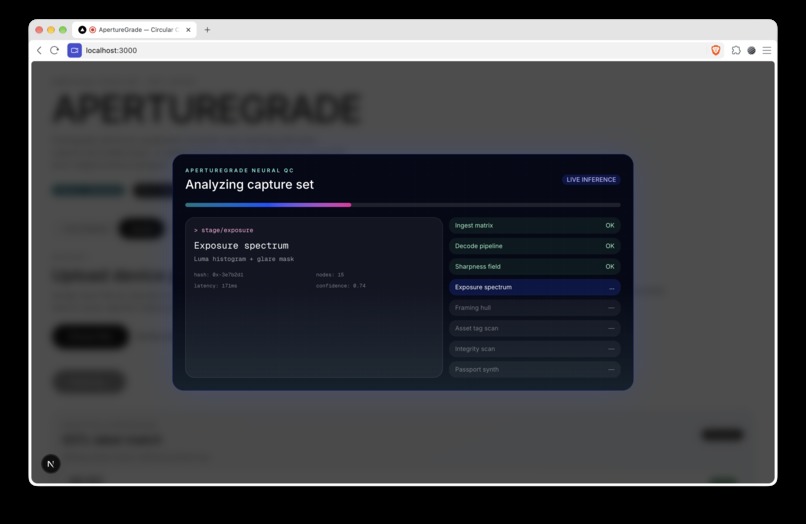
Task: Click the Exposure spectrum title in detail panel
Action: tap(241, 246)
